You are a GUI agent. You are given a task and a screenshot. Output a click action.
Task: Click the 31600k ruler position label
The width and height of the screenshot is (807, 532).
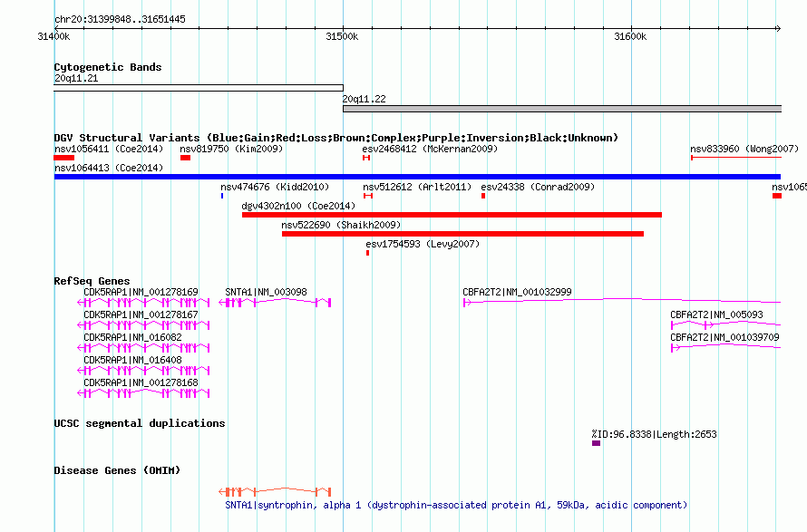click(x=630, y=36)
